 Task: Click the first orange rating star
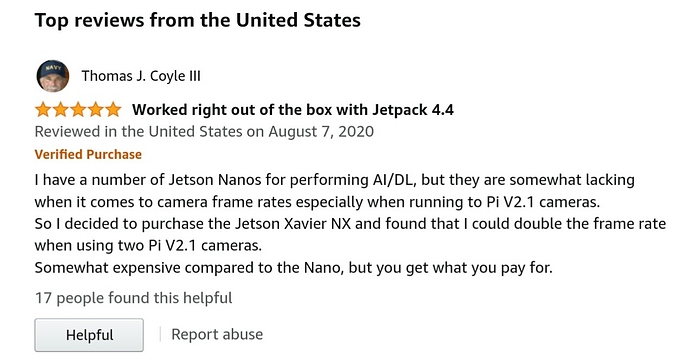click(x=43, y=110)
